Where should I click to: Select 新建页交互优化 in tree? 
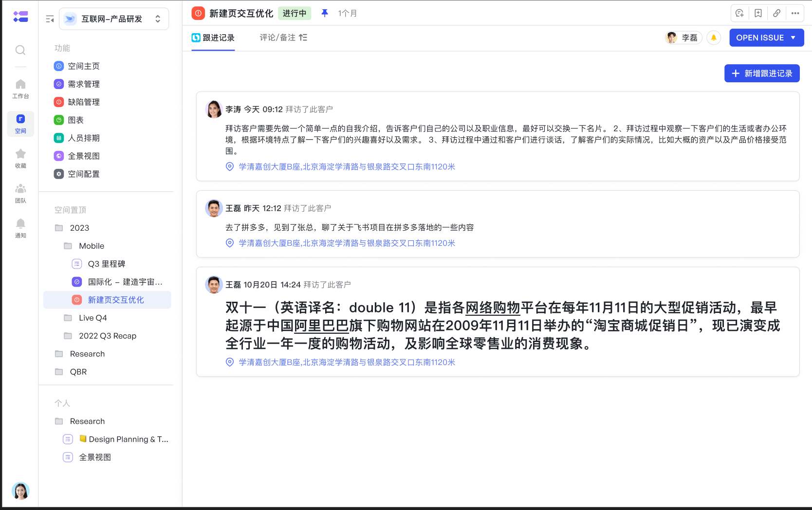107,300
